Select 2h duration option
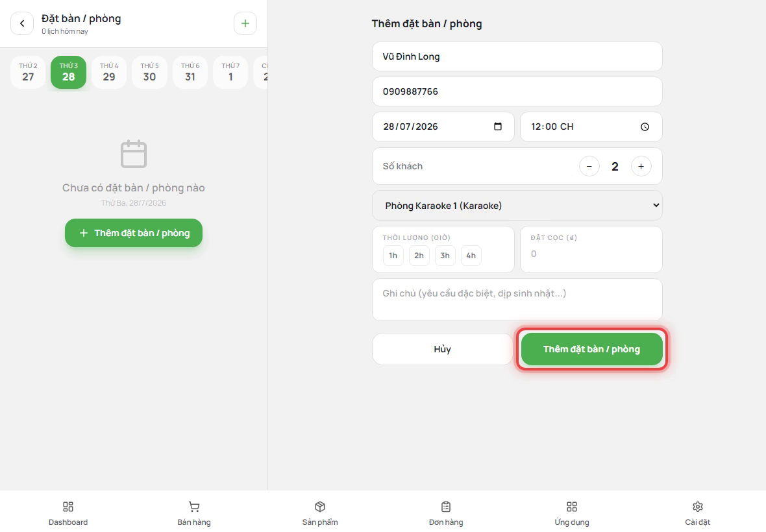This screenshot has width=766, height=532. (x=419, y=256)
